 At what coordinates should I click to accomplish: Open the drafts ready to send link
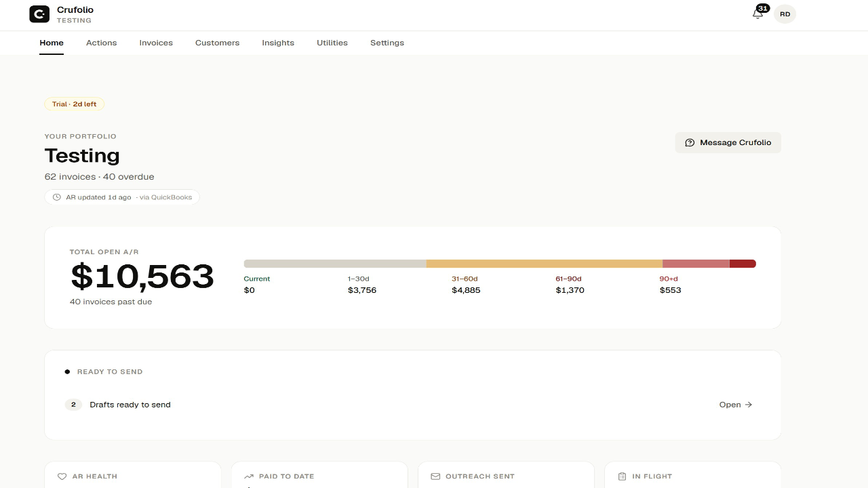pos(736,405)
